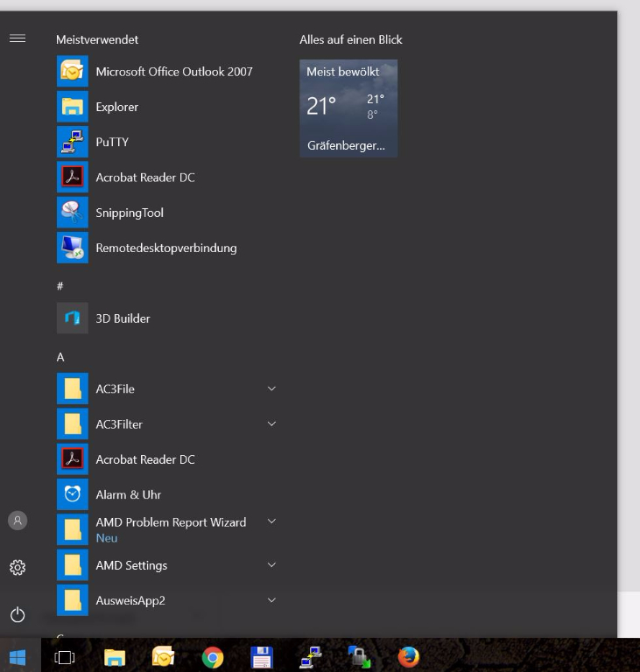The width and height of the screenshot is (640, 672).
Task: Open Outlook from the taskbar
Action: coord(164,656)
